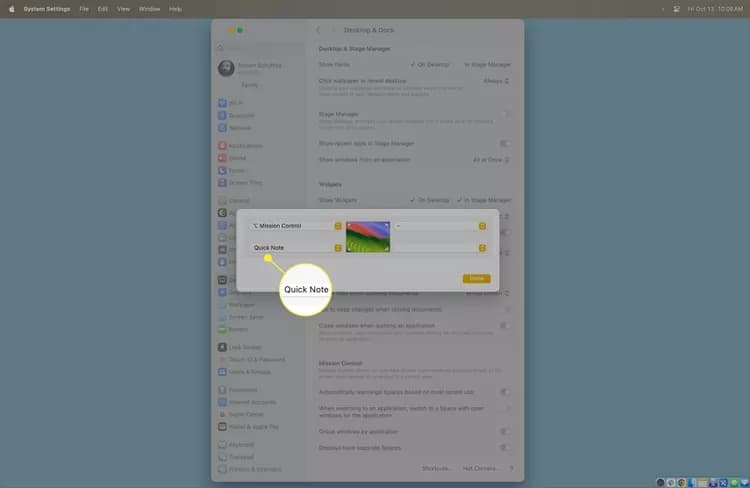Open Screen Saver in the sidebar
The width and height of the screenshot is (750, 488).
point(241,317)
